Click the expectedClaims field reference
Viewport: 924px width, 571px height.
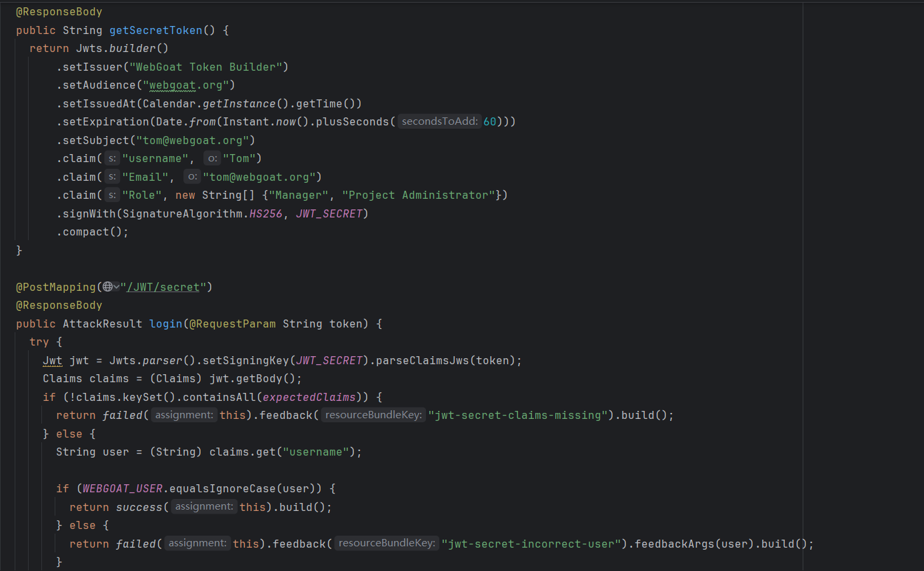coord(309,397)
